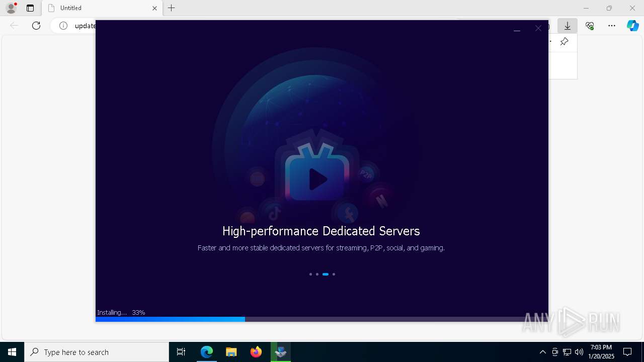This screenshot has height=362, width=644.
Task: Refresh the Edge page
Action: pos(36,26)
